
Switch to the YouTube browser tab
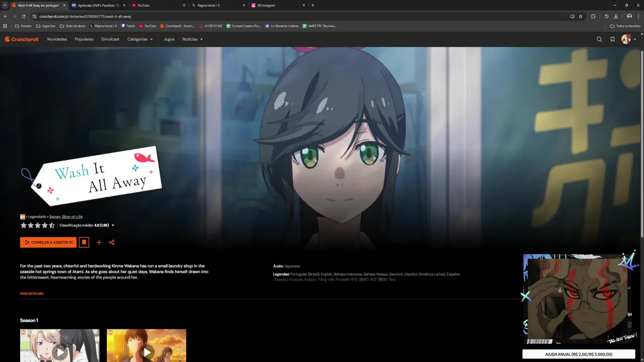coord(158,5)
